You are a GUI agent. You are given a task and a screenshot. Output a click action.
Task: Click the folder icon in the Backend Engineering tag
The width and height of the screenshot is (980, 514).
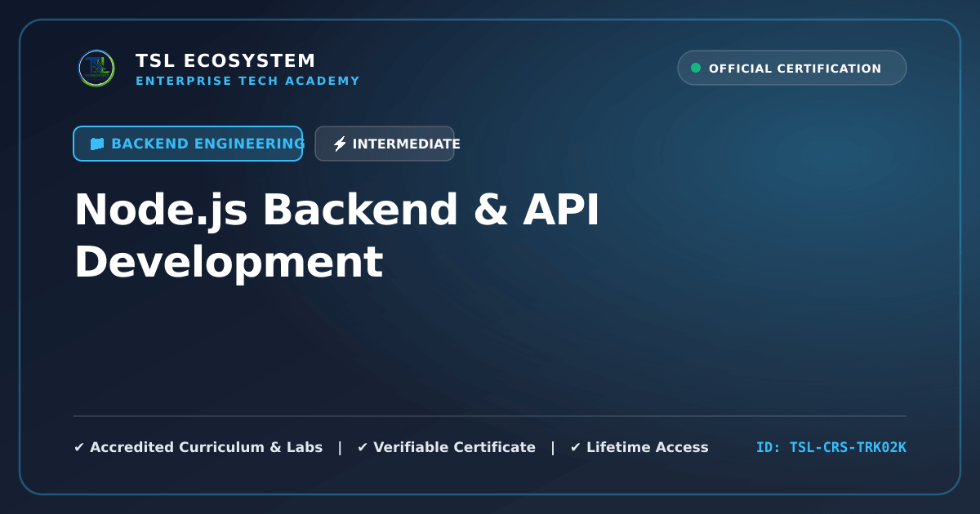tap(97, 144)
